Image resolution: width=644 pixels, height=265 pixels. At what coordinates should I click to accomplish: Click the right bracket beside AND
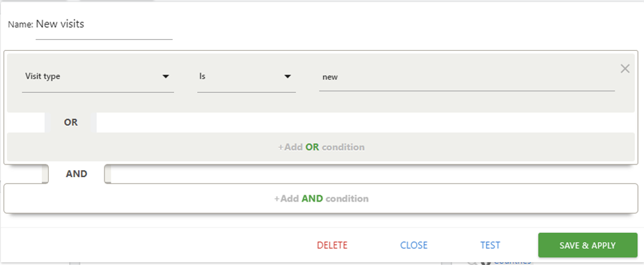point(108,174)
